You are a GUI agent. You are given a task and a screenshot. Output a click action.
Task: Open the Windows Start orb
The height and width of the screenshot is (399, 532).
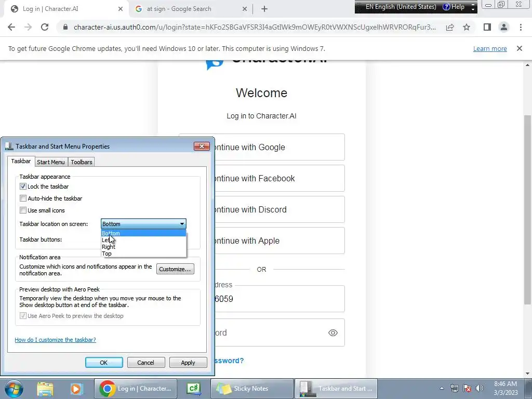pyautogui.click(x=14, y=389)
